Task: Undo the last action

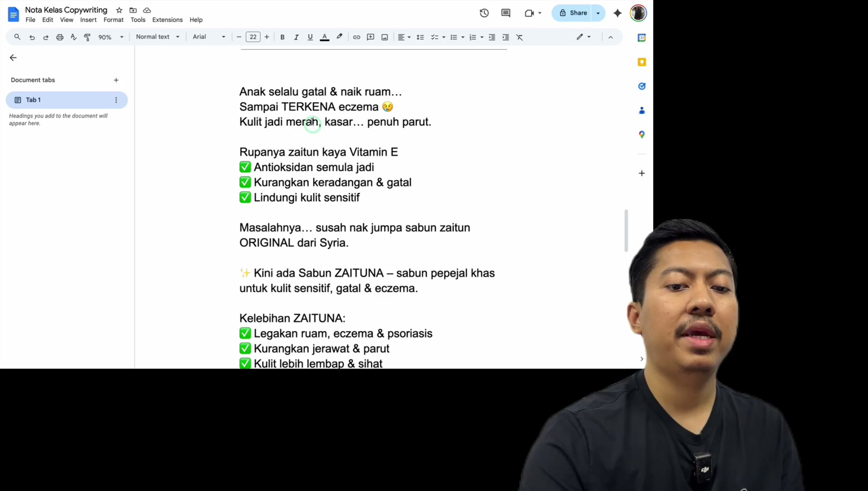Action: (32, 37)
